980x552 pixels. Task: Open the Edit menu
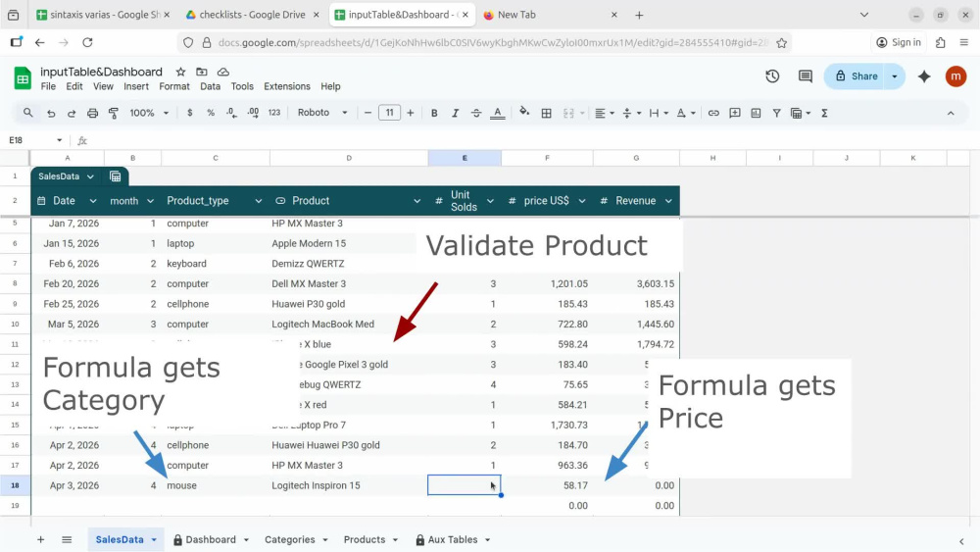tap(74, 86)
